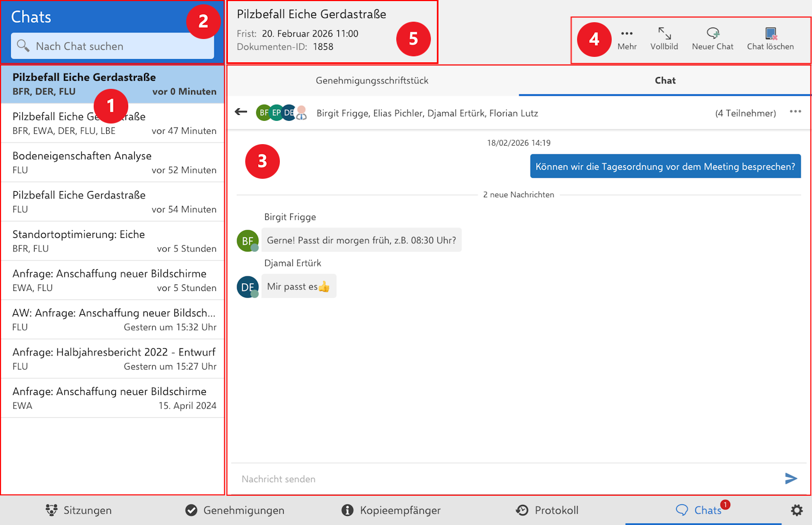Viewport: 812px width, 525px height.
Task: Delete chat using Chat löschen icon
Action: pyautogui.click(x=770, y=34)
